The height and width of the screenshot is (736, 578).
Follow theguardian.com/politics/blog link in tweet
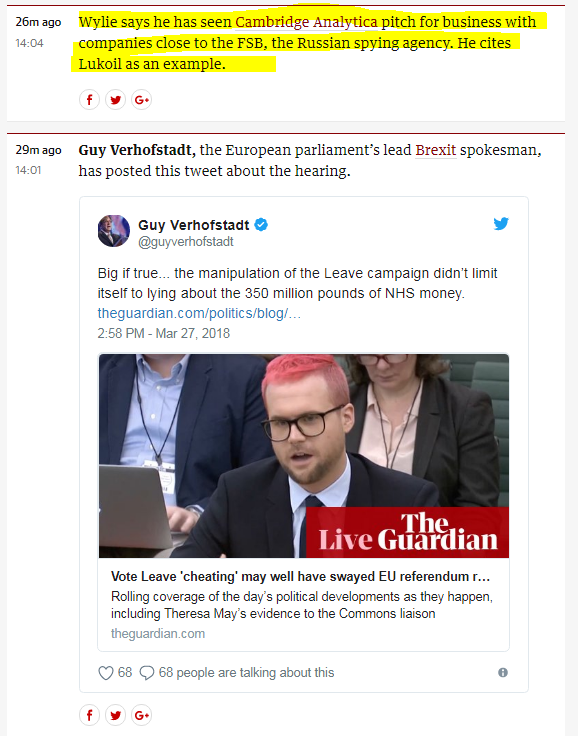[199, 313]
